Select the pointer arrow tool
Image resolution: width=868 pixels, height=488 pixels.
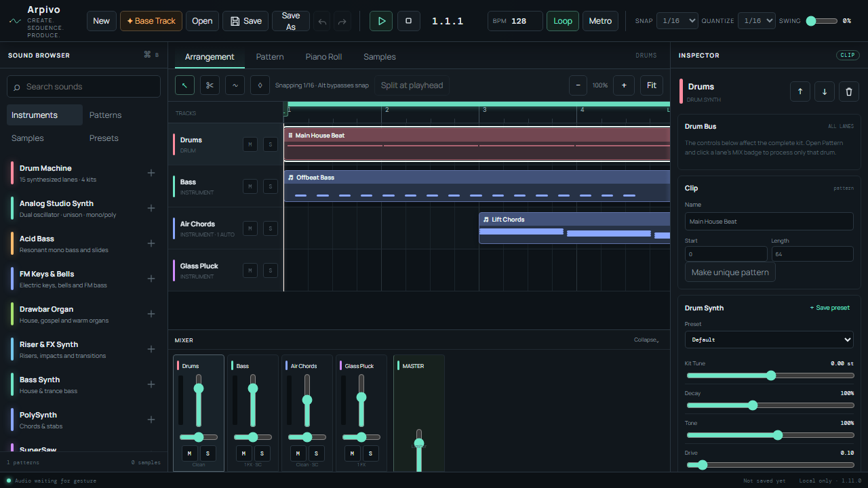point(185,85)
